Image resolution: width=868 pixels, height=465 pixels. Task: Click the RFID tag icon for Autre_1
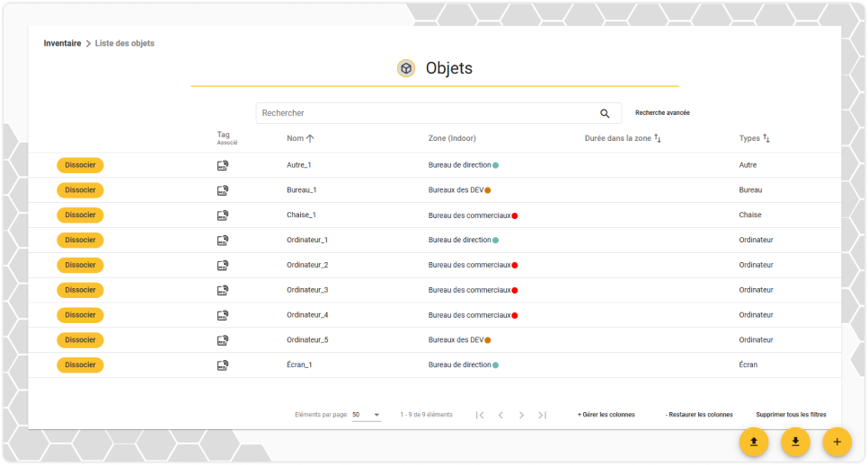[x=223, y=165]
